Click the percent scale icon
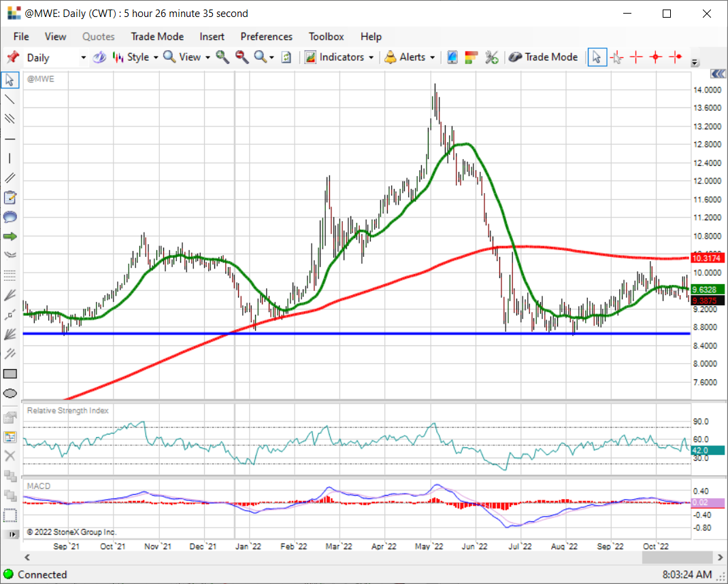Screen dimensions: 728x584 pyautogui.click(x=491, y=57)
